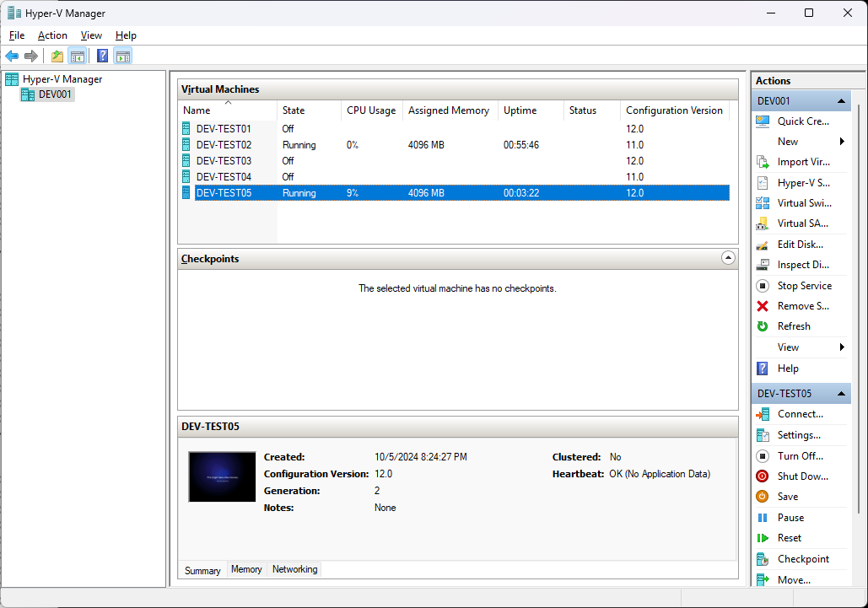Switch to the Memory tab
The image size is (868, 608).
coord(246,569)
